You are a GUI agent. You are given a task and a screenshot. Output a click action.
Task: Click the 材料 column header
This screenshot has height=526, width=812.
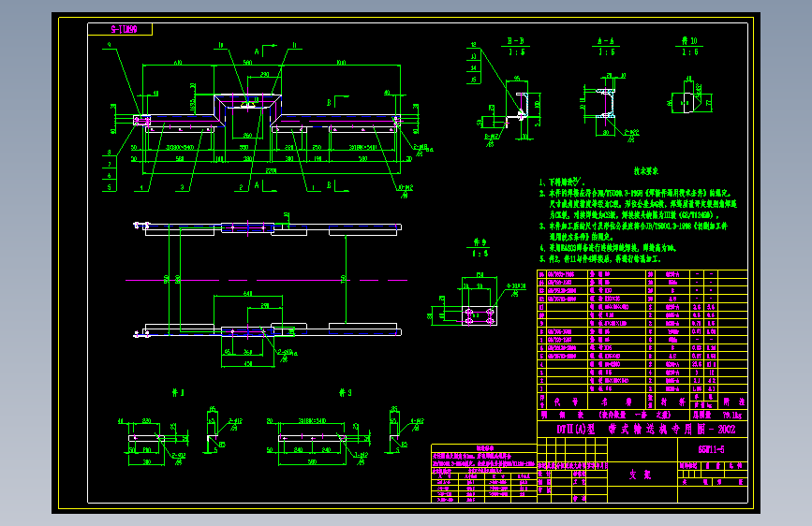(672, 402)
